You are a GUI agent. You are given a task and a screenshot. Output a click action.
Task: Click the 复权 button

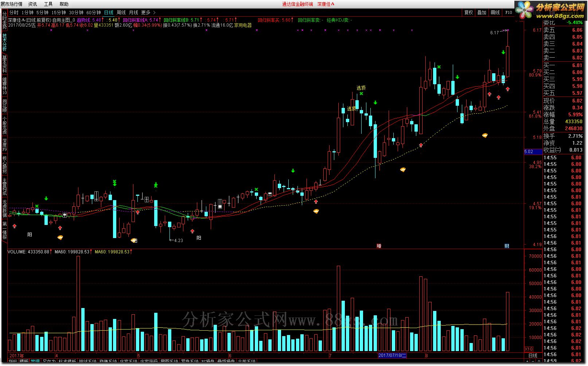coord(468,12)
